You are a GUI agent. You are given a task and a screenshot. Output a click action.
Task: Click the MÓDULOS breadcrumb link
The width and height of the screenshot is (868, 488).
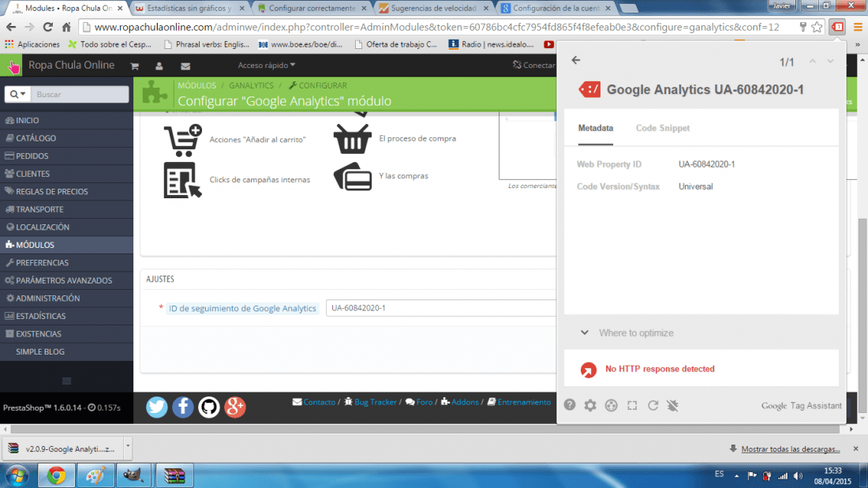(196, 85)
